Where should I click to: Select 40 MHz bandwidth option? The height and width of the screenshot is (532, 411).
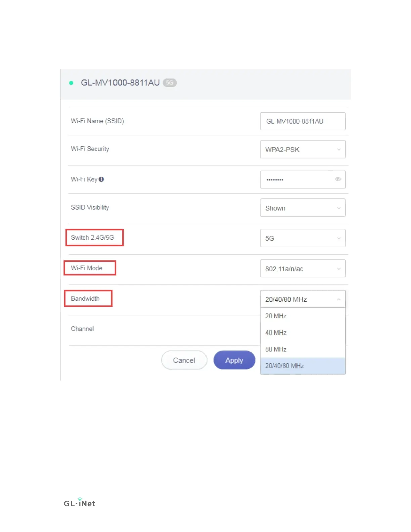click(303, 332)
